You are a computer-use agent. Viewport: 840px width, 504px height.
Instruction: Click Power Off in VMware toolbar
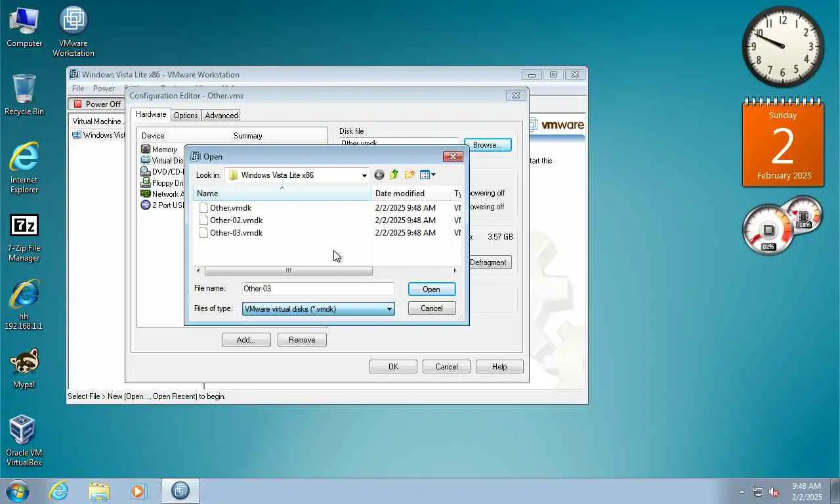click(97, 104)
